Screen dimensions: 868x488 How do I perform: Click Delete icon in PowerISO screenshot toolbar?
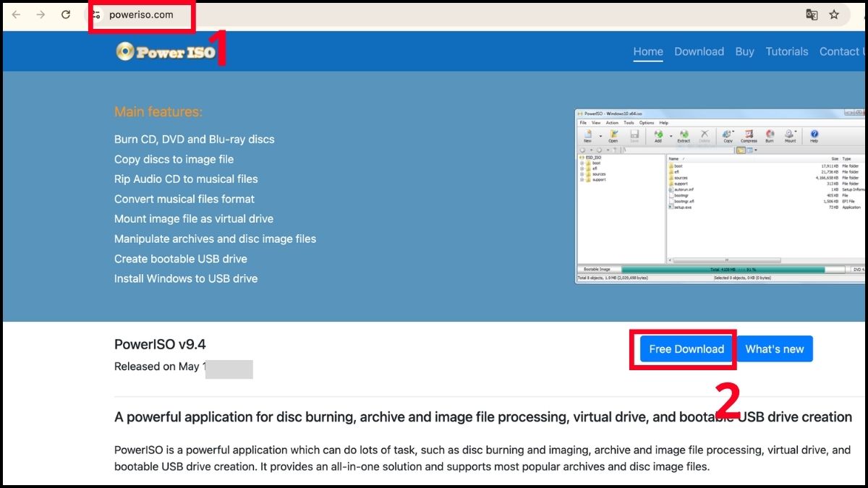705,136
